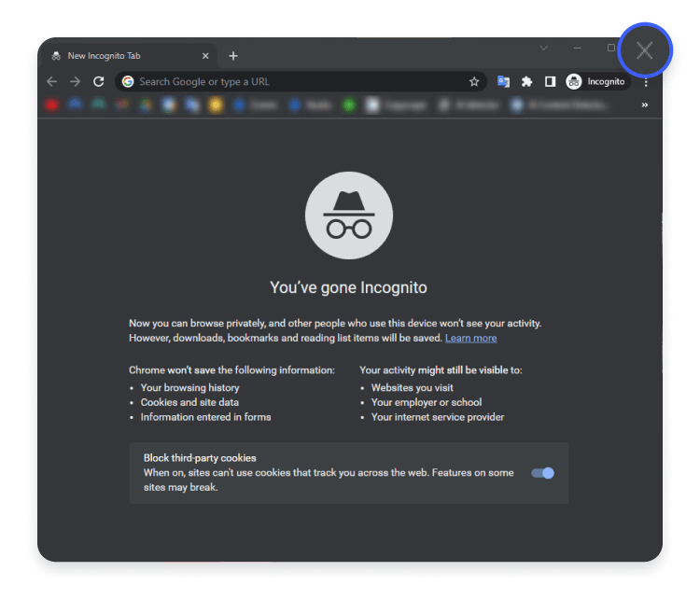Viewport: 700px width, 599px height.
Task: Click the "You've gone Incognito" heading
Action: click(348, 288)
